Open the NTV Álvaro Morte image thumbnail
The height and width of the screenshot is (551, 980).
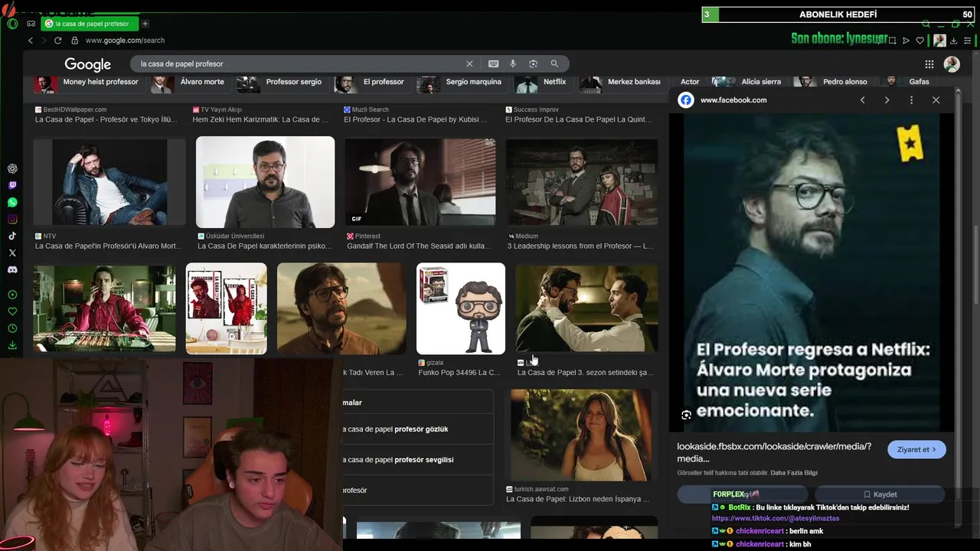pyautogui.click(x=109, y=182)
